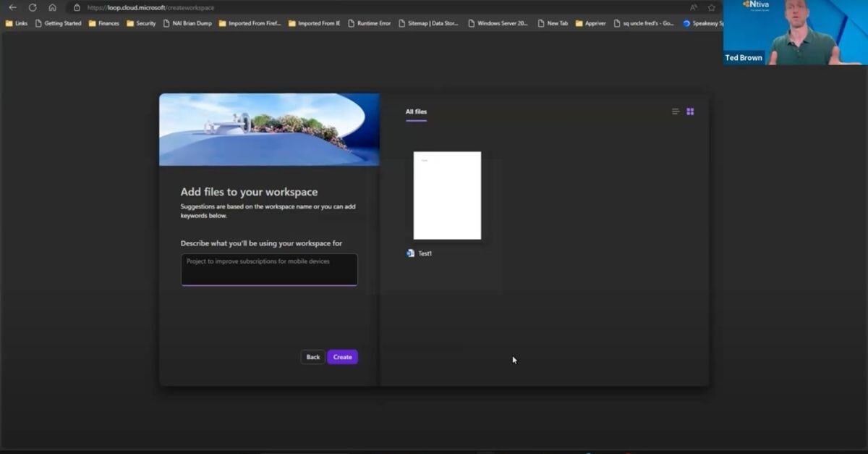Click the Word icon beside the Test1 file

tap(409, 253)
